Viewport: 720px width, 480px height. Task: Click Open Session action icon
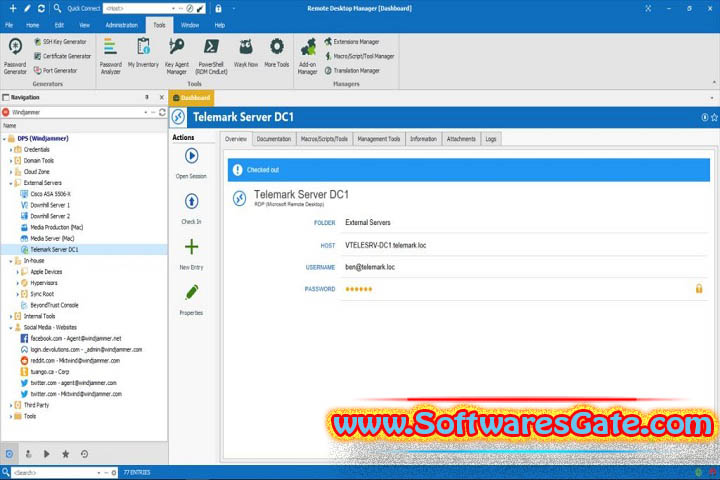191,156
